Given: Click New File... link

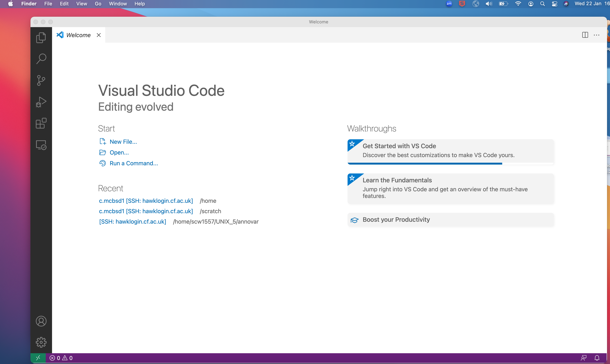Looking at the screenshot, I should click(x=123, y=142).
